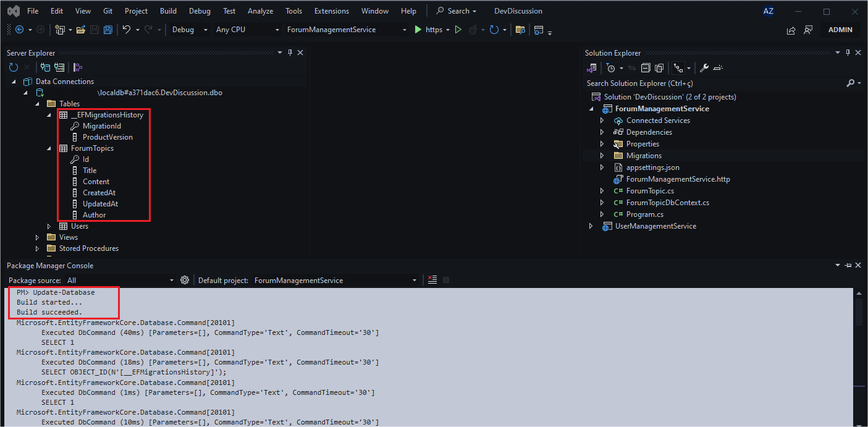Click the Search box in title bar
This screenshot has height=427, width=868.
pyautogui.click(x=457, y=11)
